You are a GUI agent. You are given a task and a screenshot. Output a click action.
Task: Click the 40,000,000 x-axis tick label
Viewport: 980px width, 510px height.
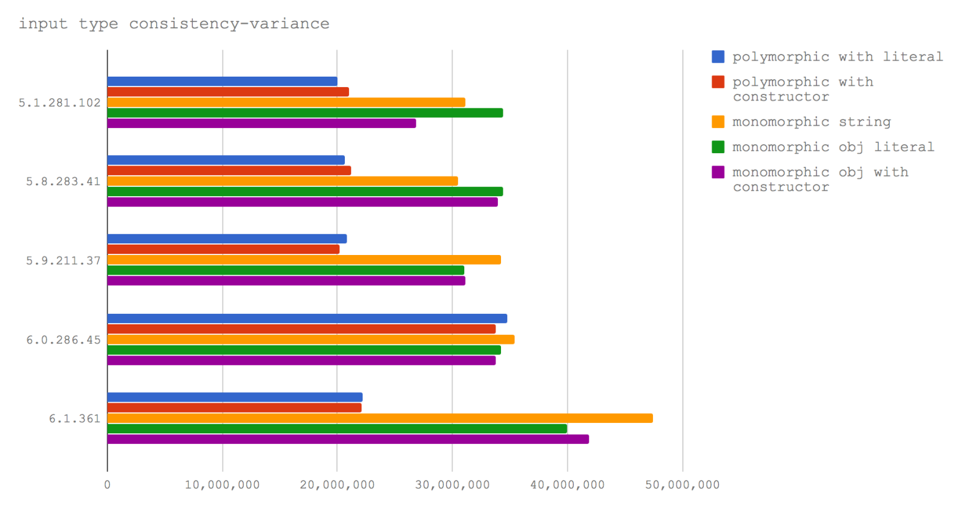tap(568, 485)
